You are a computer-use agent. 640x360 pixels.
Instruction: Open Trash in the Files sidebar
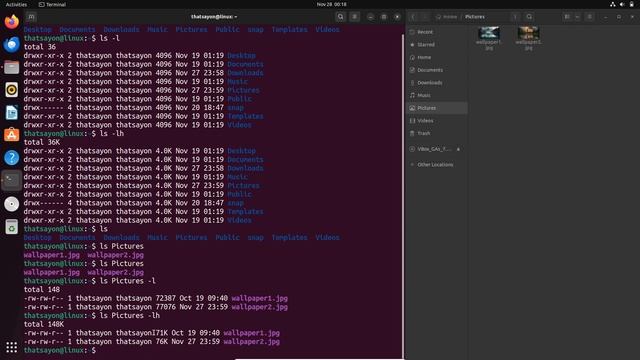coord(437,133)
